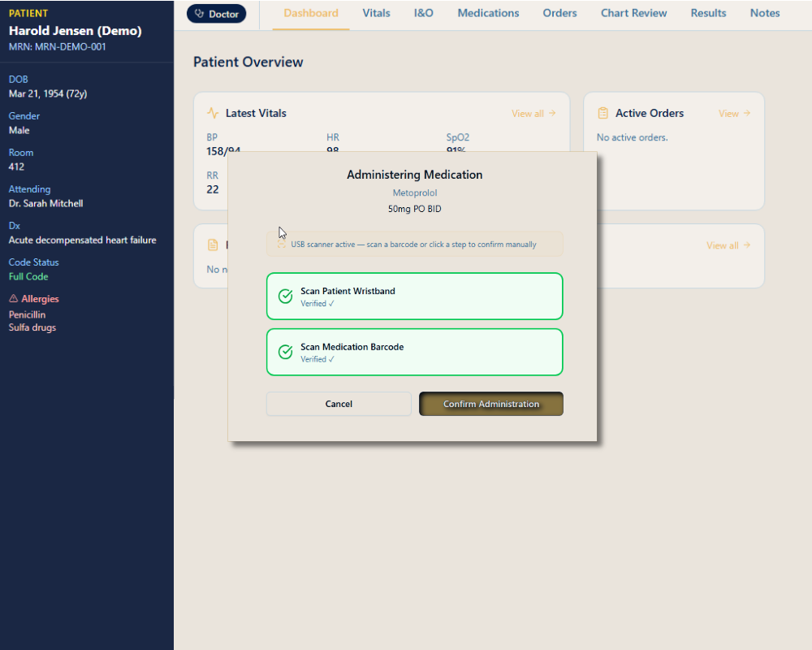Confirm Administration of Metoprolol
This screenshot has width=812, height=650.
coord(491,404)
